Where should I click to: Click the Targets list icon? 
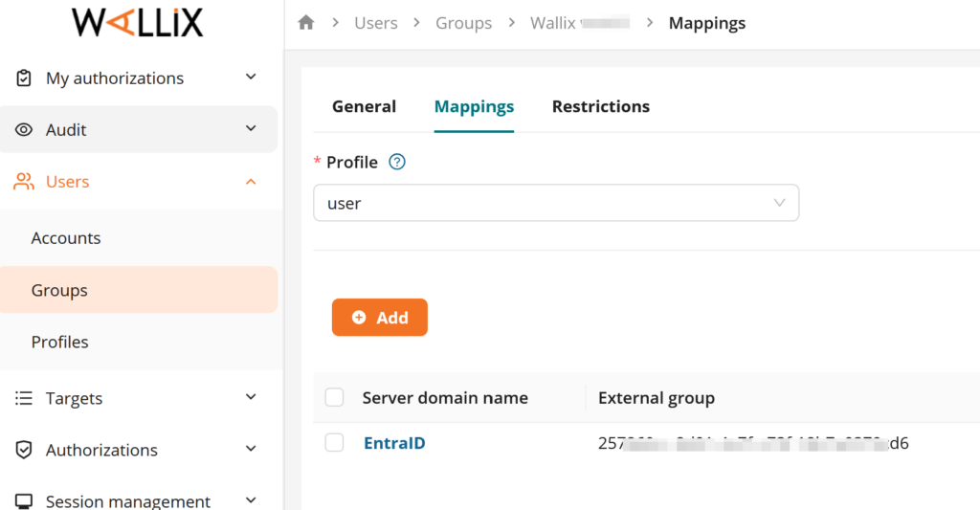tap(24, 398)
